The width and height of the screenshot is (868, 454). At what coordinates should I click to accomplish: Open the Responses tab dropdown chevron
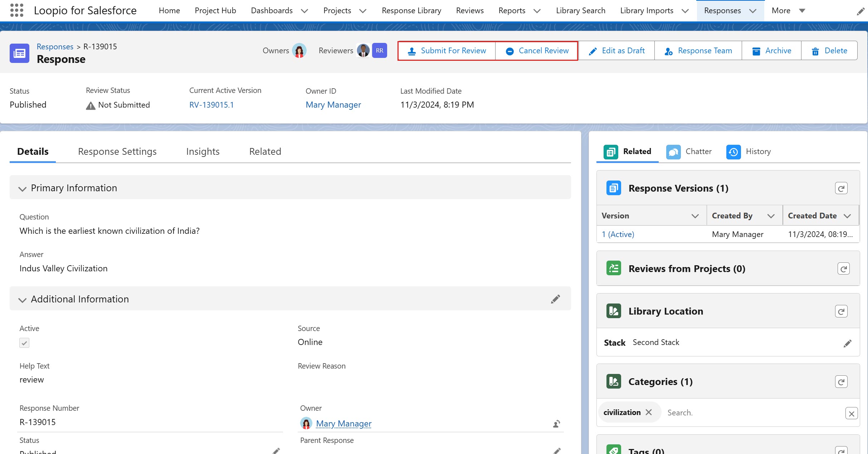tap(753, 11)
